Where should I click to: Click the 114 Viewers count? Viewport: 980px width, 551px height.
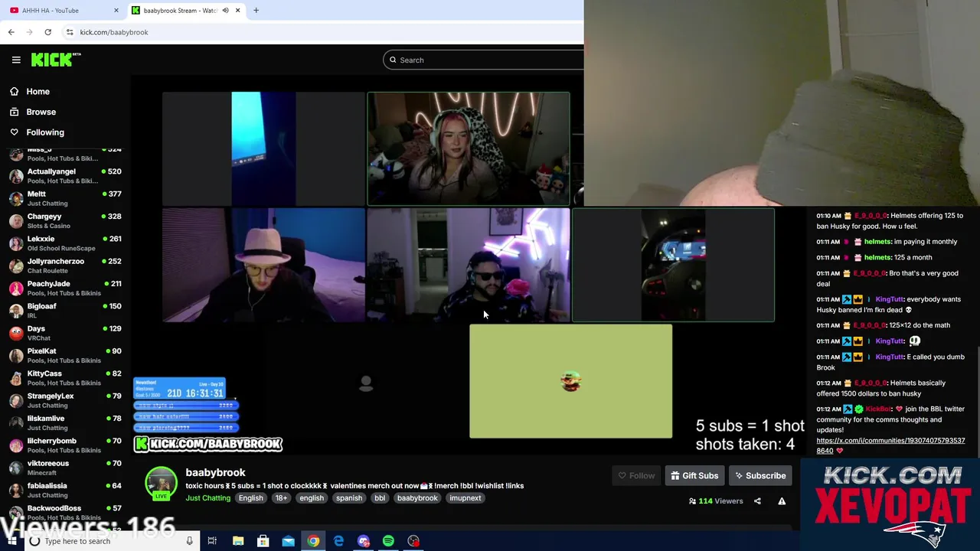[716, 501]
